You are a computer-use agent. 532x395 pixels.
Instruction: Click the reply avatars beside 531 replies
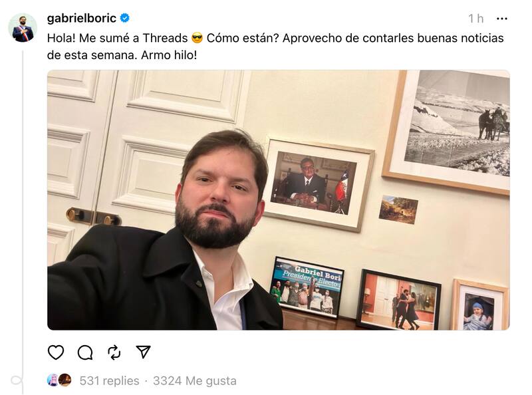[59, 380]
